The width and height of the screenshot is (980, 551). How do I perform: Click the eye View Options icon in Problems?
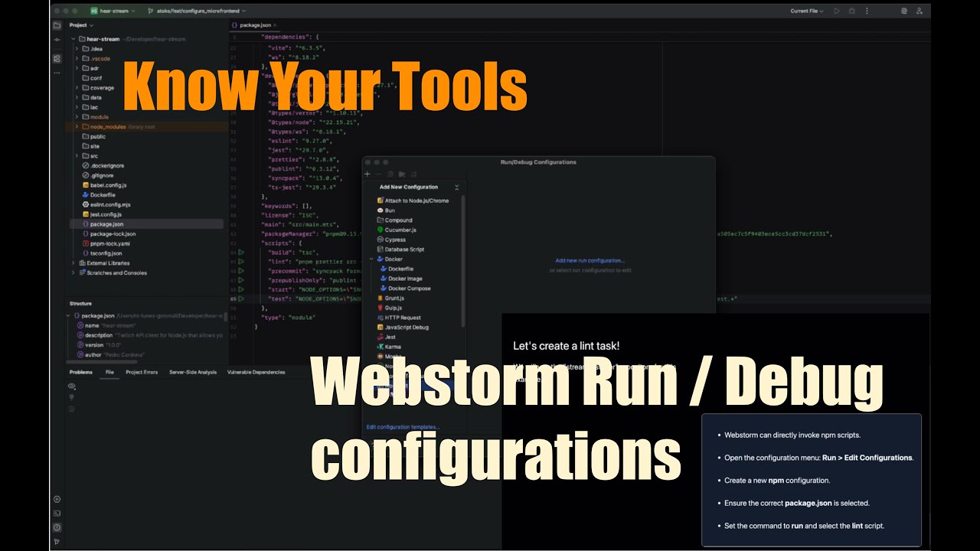[72, 386]
